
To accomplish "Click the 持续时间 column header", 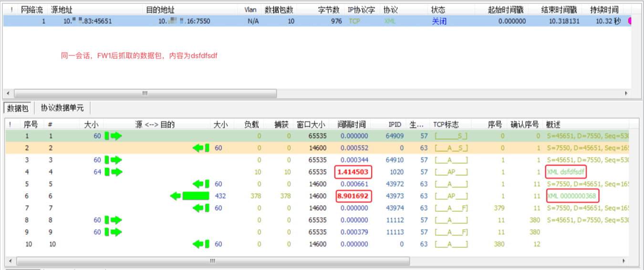I will (604, 10).
